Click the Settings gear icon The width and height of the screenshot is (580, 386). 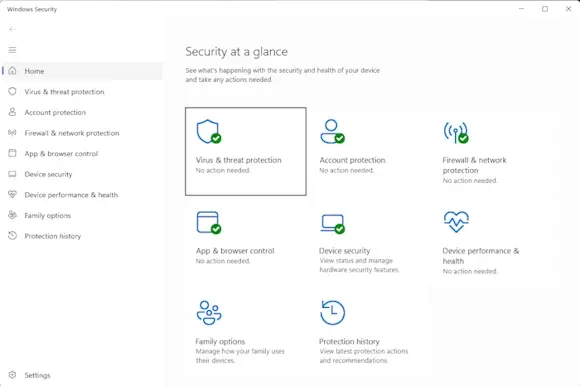[12, 375]
